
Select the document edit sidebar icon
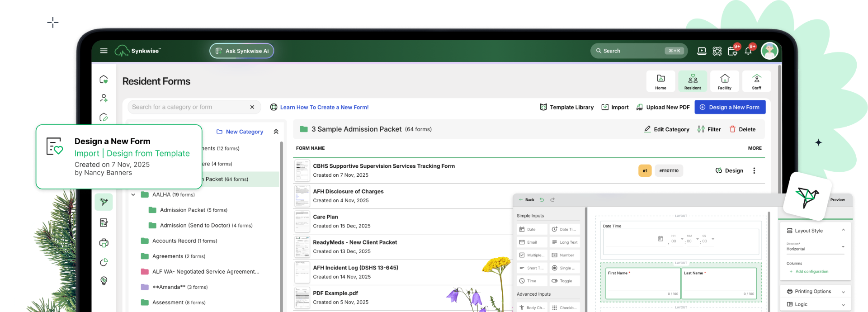104,222
